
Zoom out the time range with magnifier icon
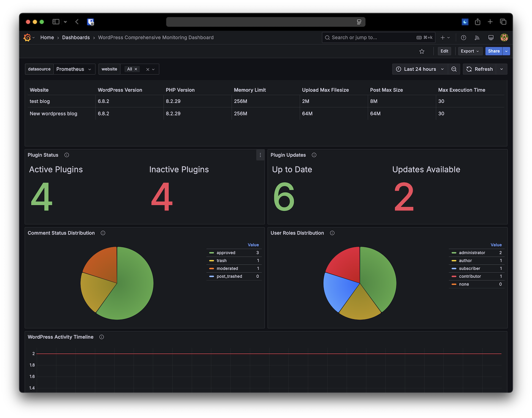click(454, 69)
